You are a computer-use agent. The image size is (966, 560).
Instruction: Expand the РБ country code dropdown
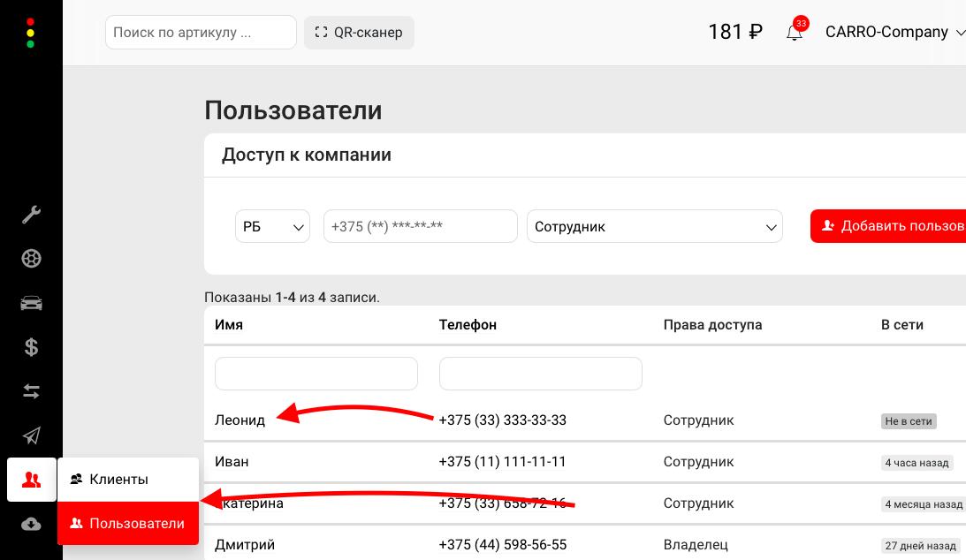tap(272, 226)
